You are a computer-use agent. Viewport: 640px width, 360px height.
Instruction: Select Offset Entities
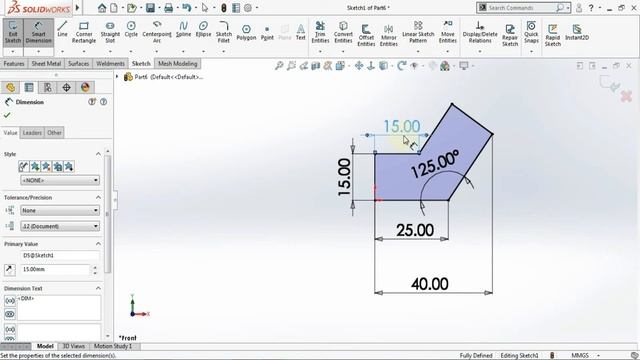366,35
